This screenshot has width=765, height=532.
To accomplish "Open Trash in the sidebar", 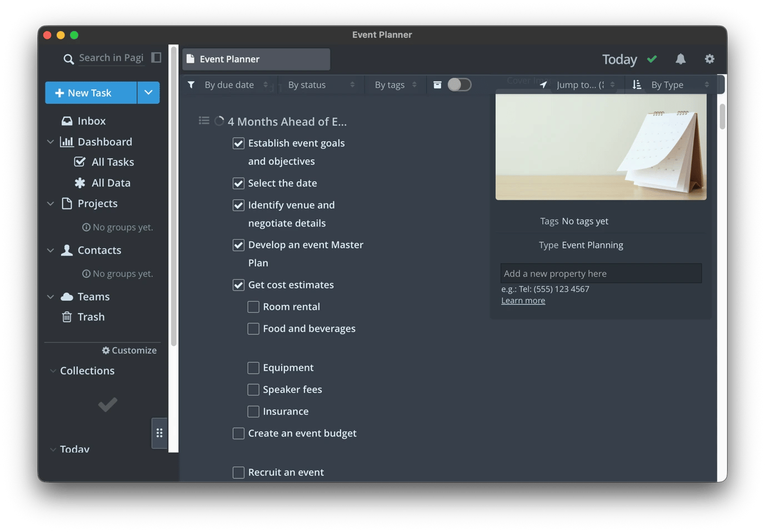I will 91,317.
